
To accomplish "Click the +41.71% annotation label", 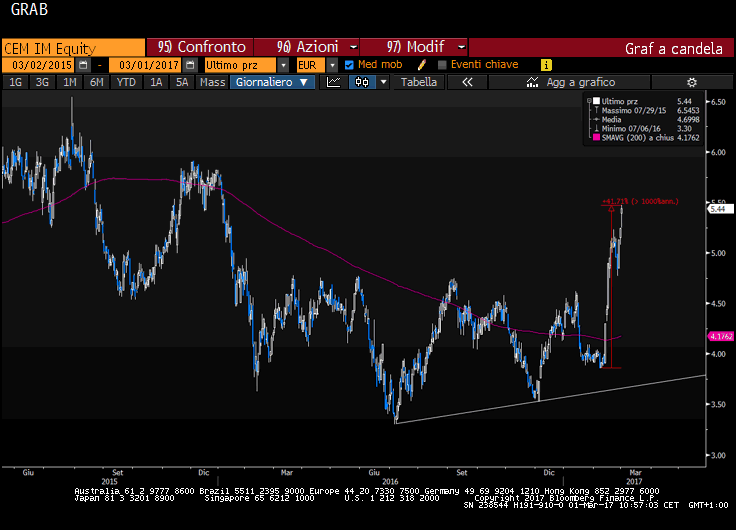I will tap(640, 201).
